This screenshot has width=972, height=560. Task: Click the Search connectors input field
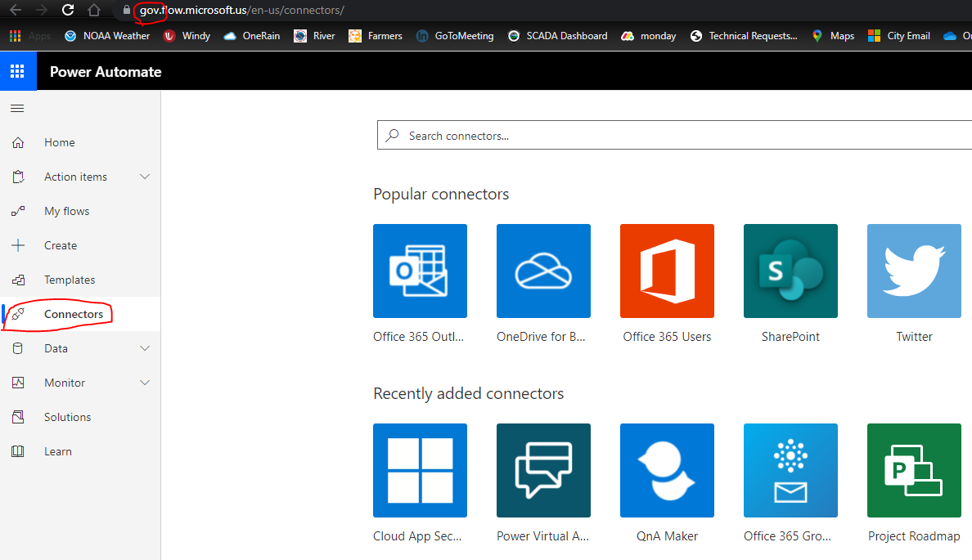pos(674,135)
